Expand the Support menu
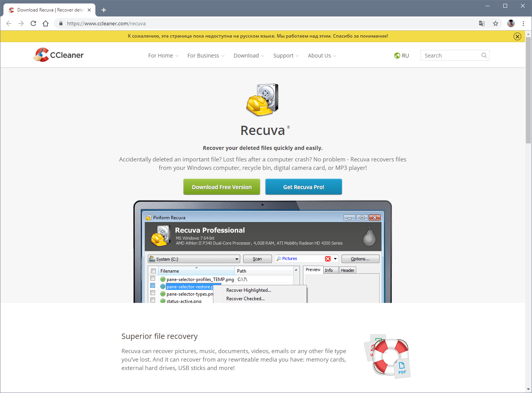532x393 pixels. coord(286,56)
